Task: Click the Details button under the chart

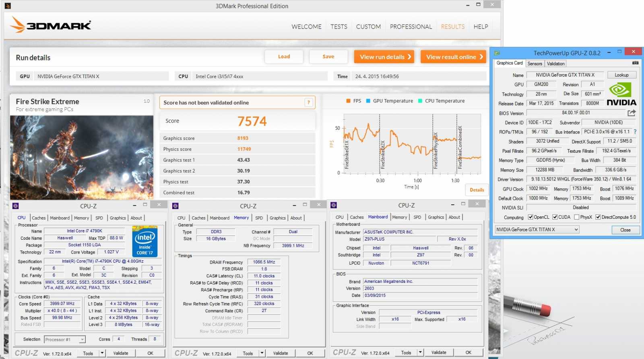Action: point(477,190)
